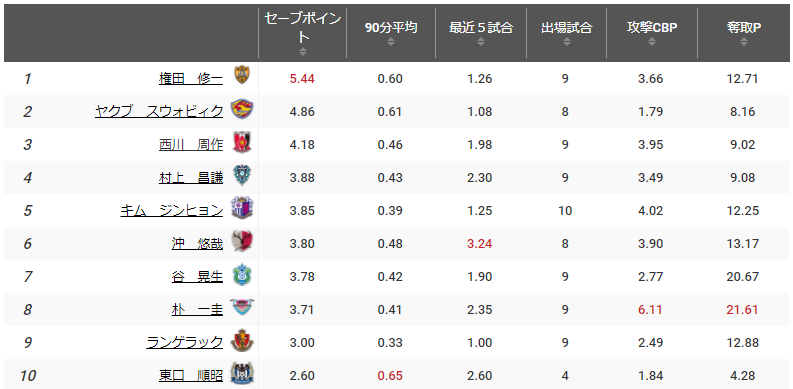Sort by 90分平均 column arrows

(x=391, y=42)
